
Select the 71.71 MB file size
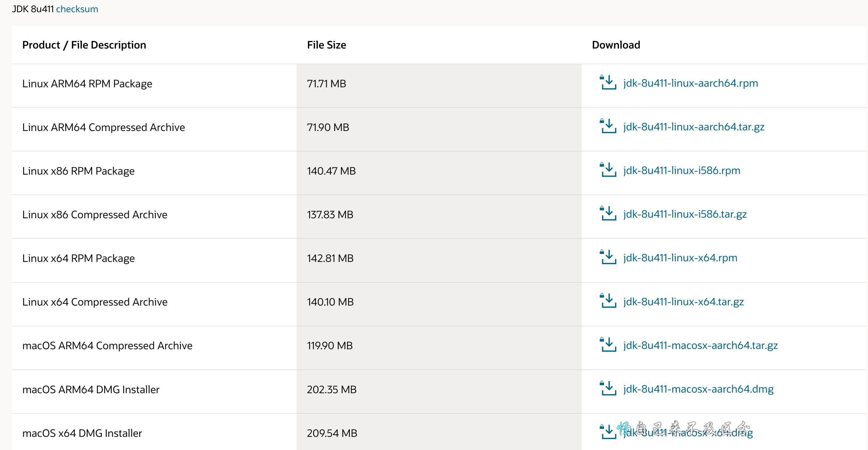click(x=327, y=83)
